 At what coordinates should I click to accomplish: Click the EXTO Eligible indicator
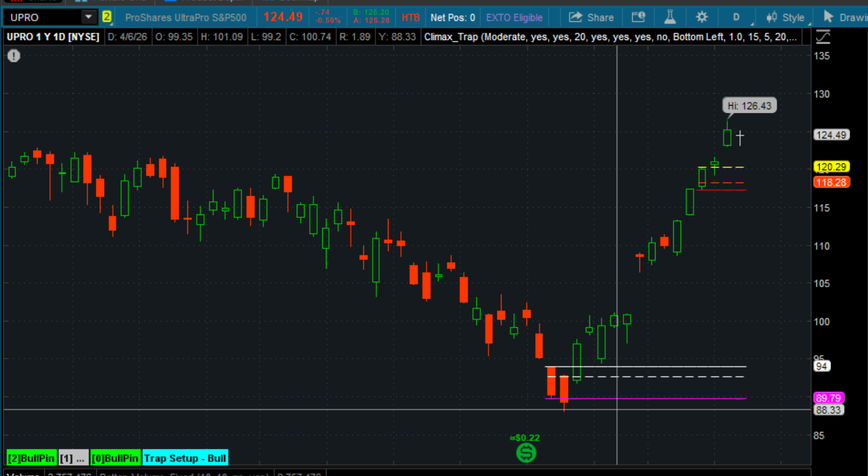(x=514, y=18)
